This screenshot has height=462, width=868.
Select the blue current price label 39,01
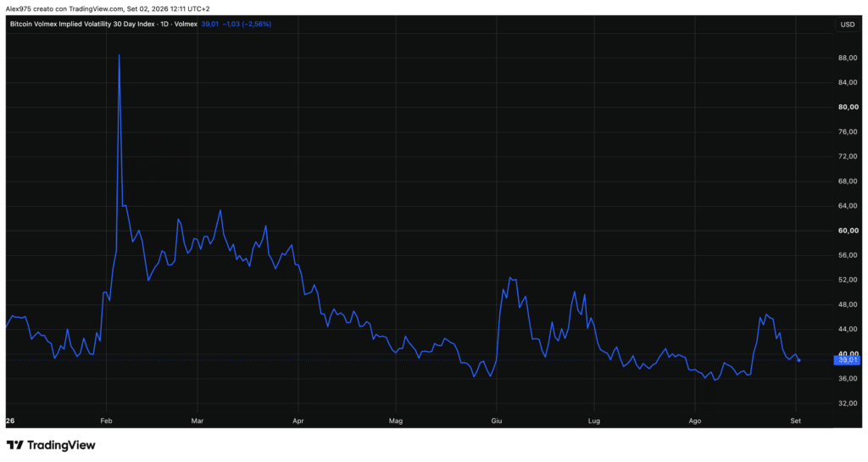847,360
